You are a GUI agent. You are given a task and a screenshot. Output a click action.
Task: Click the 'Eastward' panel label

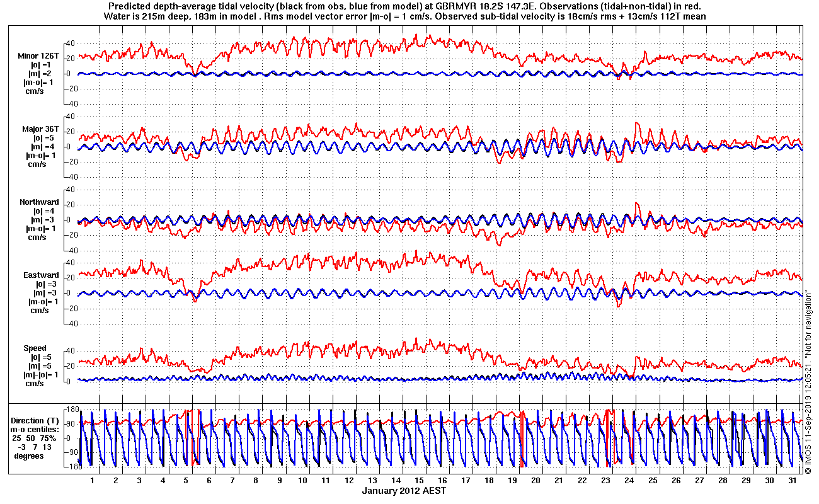pos(41,275)
